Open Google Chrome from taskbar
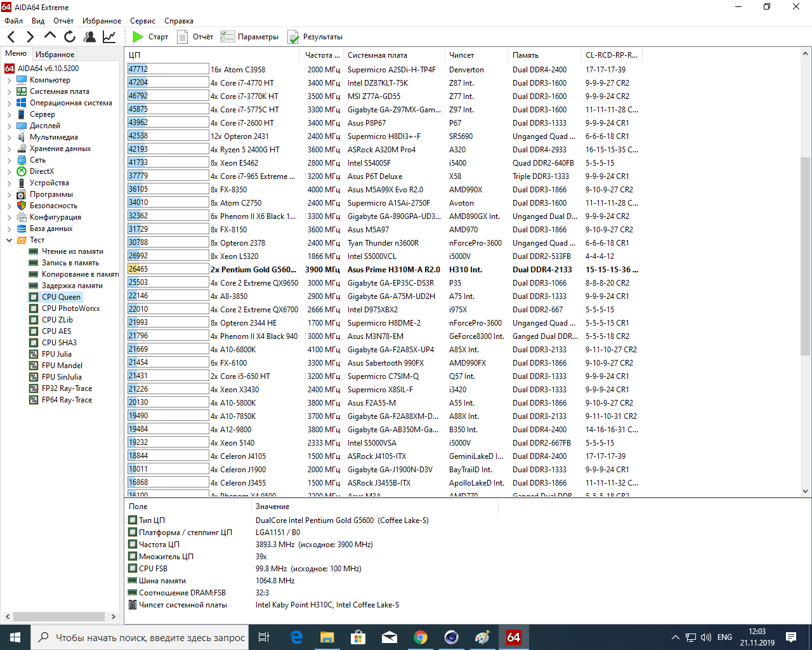 tap(421, 637)
